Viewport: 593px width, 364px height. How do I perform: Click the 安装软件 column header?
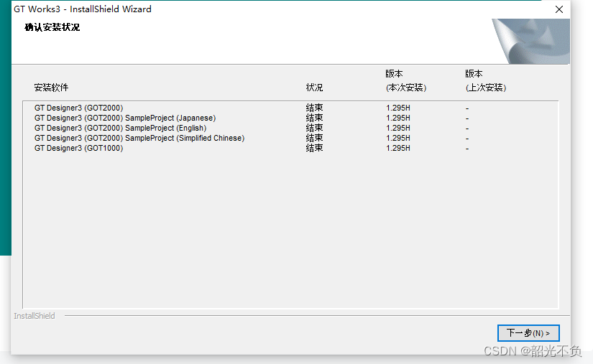[51, 88]
